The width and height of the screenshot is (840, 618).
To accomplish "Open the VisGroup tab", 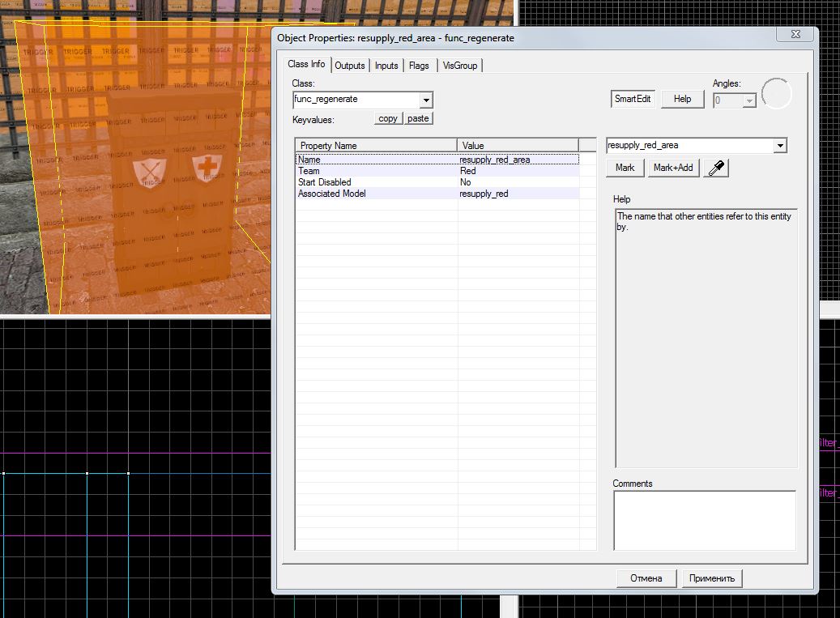I will click(459, 66).
